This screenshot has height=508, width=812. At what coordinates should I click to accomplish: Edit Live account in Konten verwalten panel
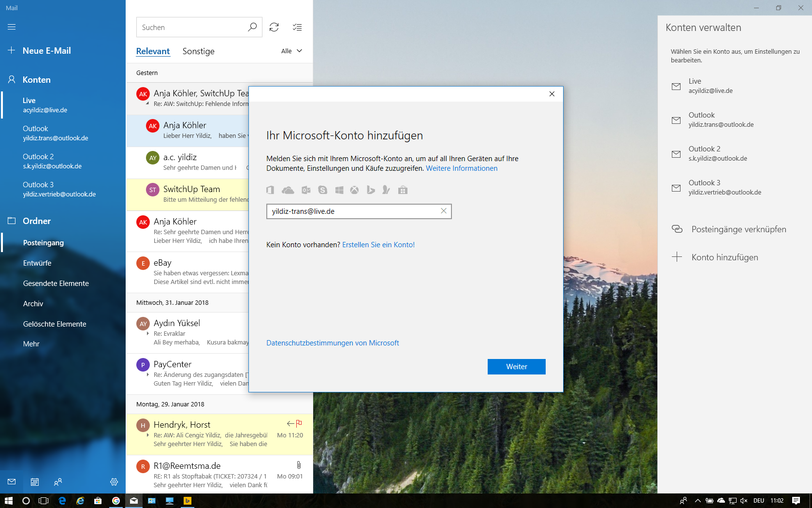pyautogui.click(x=735, y=86)
